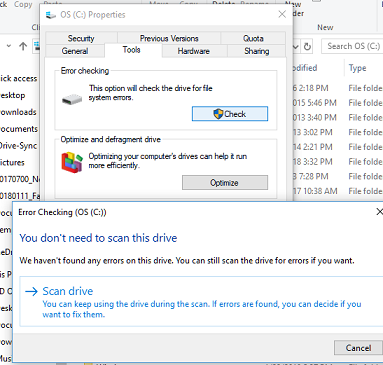Viewport: 383px width, 365px height.
Task: Click the defragment colored blocks icon
Action: (72, 162)
